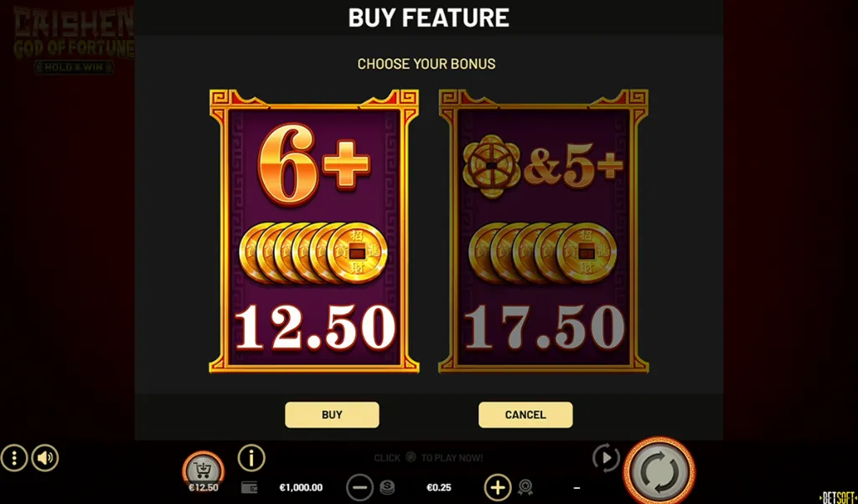Click the €0.25 bet amount
The width and height of the screenshot is (858, 504).
(x=439, y=487)
